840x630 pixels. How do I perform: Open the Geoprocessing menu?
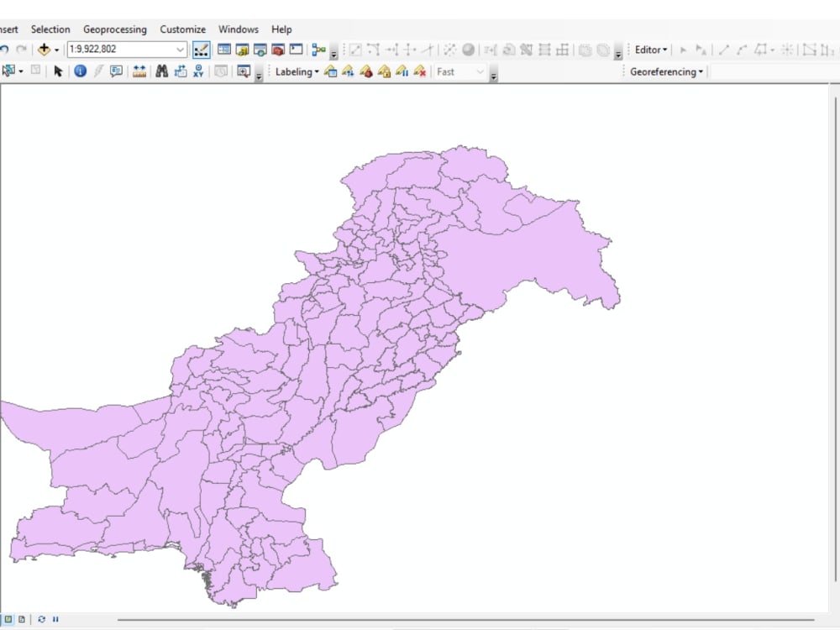(115, 29)
